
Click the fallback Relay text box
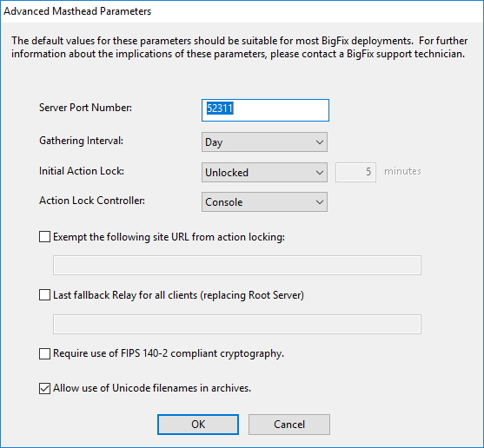tap(237, 324)
